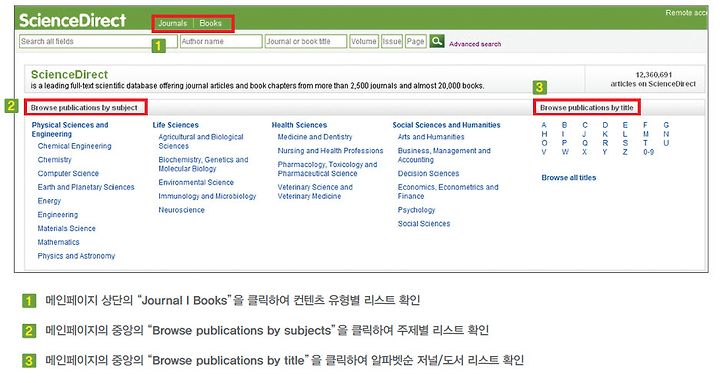Open Pharmacology, Toxicology and Pharmaceutical Science
The image size is (720, 383).
(327, 169)
